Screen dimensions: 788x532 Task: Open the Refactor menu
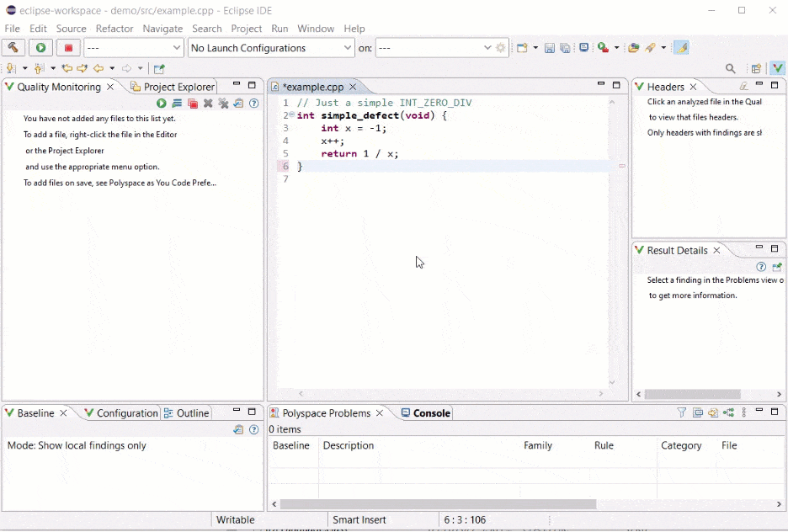click(x=114, y=29)
